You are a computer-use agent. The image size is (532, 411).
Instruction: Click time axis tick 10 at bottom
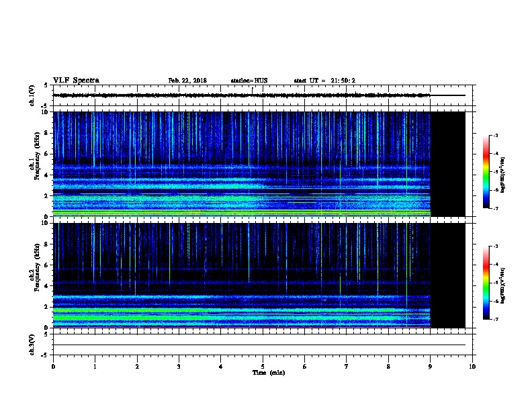click(472, 367)
